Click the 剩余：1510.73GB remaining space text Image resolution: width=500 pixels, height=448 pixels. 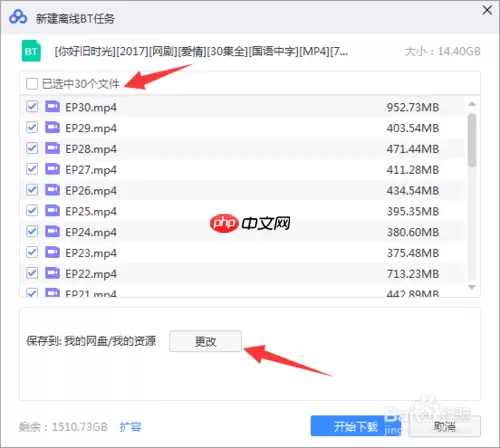(63, 427)
